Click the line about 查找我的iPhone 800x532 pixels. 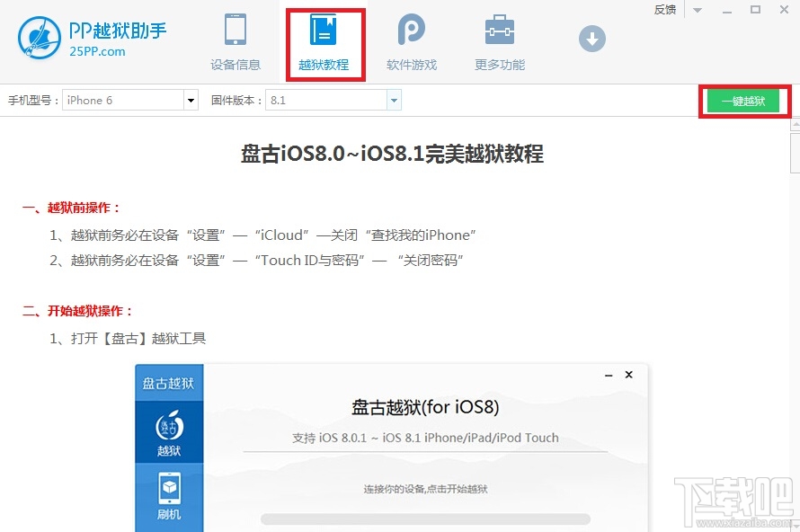click(262, 235)
